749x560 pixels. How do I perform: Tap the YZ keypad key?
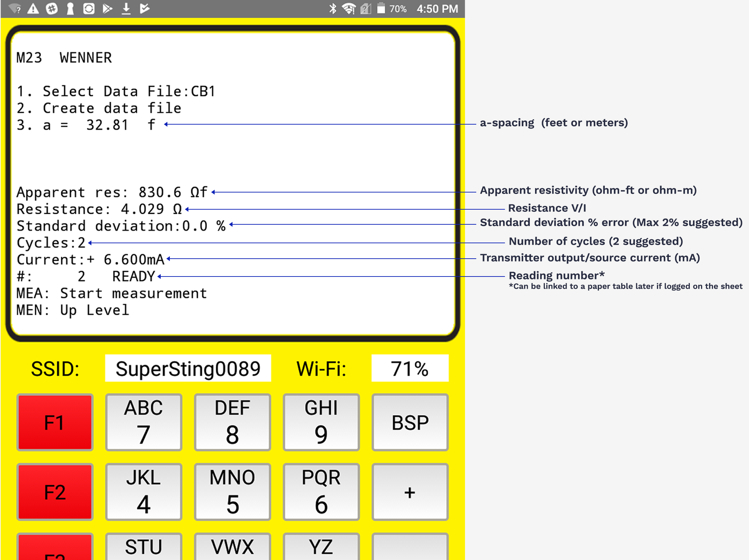(321, 547)
